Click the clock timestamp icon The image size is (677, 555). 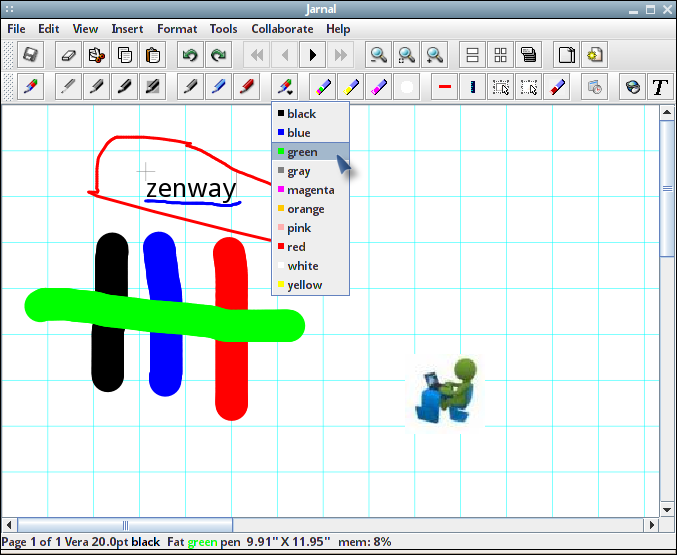point(595,87)
